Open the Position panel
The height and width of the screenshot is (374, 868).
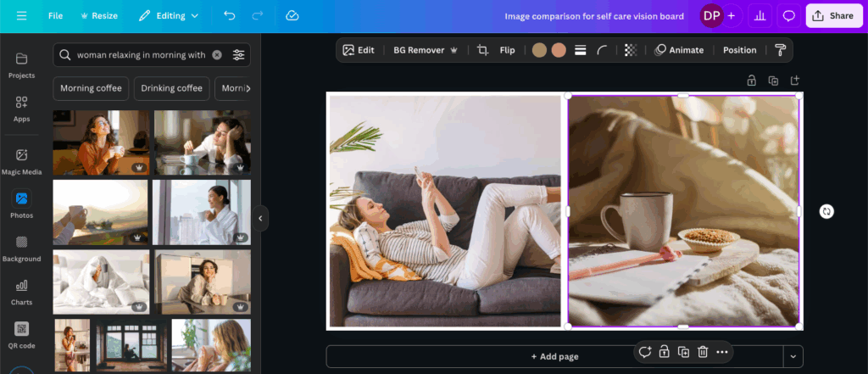point(739,50)
